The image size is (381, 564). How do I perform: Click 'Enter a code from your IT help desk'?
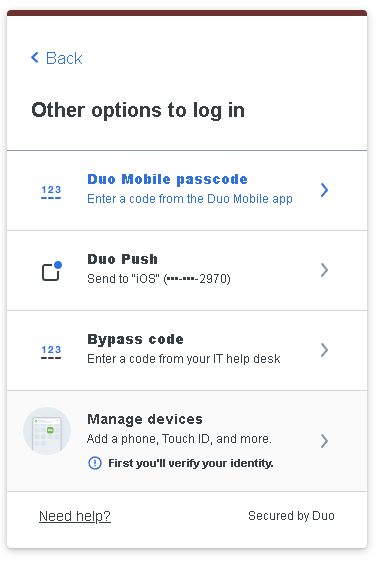point(184,359)
